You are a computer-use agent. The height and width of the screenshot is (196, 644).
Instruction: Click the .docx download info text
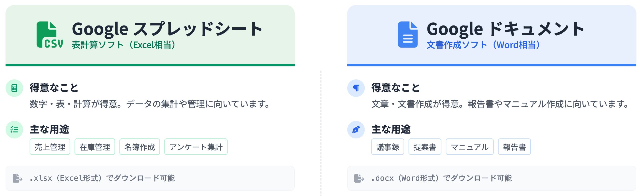click(x=441, y=178)
